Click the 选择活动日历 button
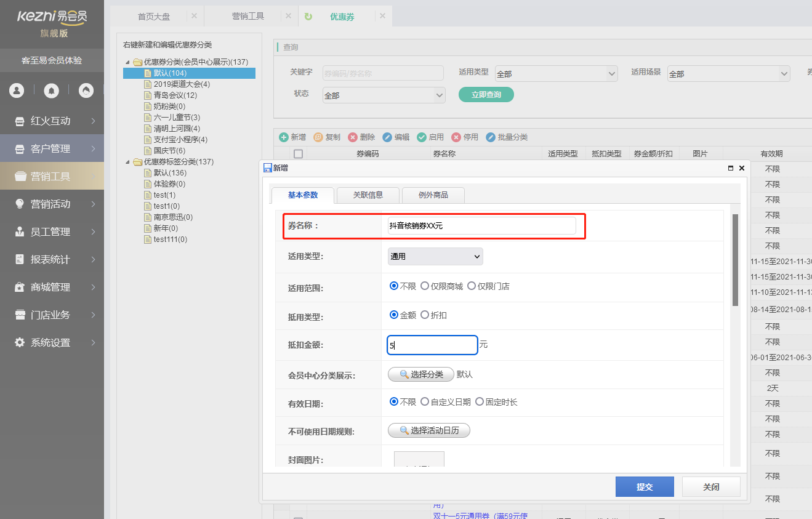The height and width of the screenshot is (519, 812). (429, 430)
